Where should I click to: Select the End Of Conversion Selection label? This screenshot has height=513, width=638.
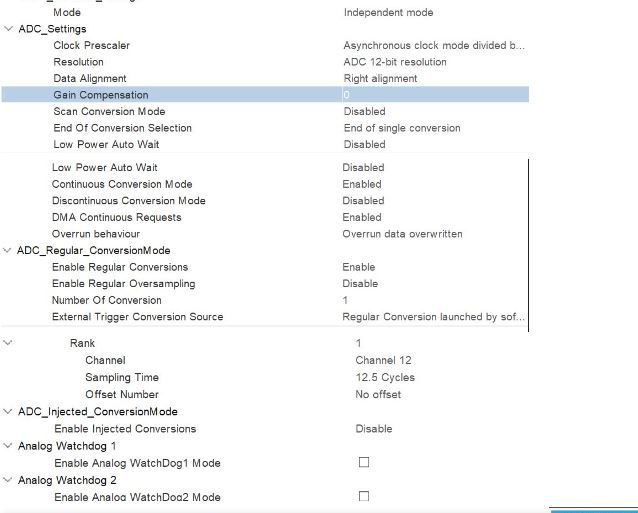122,128
